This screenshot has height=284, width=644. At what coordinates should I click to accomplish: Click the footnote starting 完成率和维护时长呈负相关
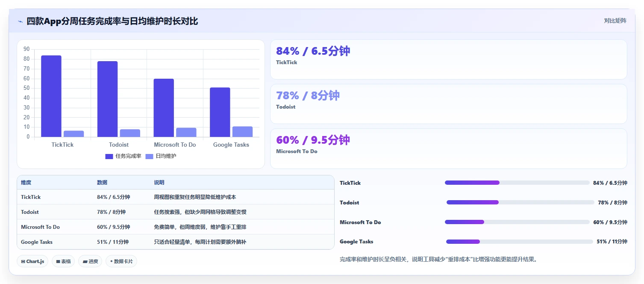click(x=438, y=259)
